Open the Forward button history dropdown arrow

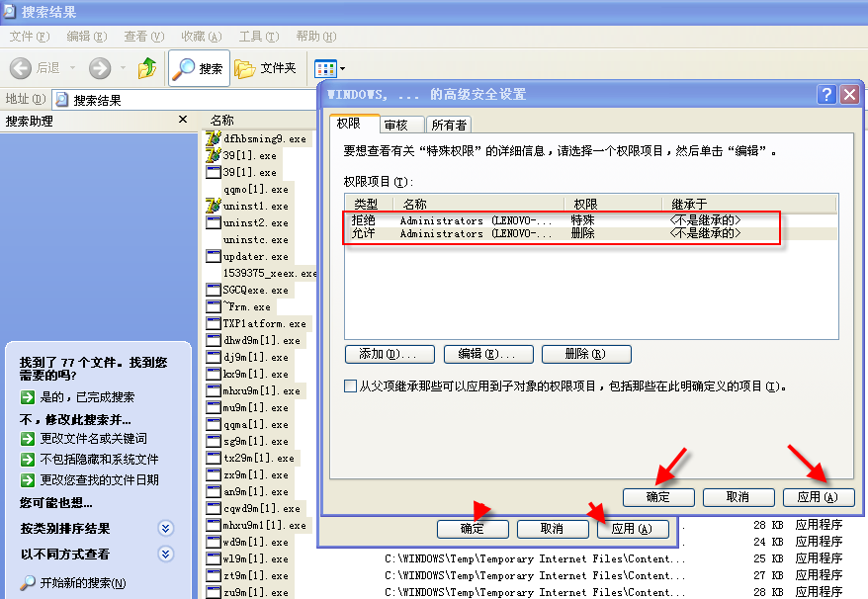(123, 68)
